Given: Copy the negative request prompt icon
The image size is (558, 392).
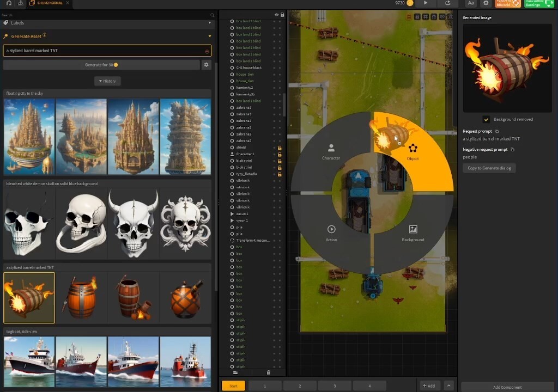Looking at the screenshot, I should click(512, 149).
